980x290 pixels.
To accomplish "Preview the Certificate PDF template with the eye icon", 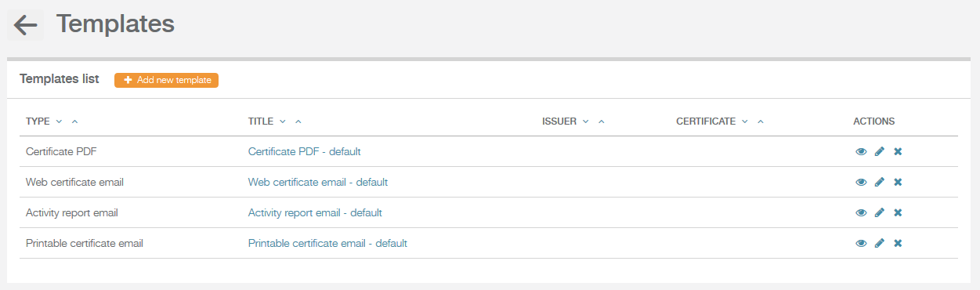I will pos(861,151).
